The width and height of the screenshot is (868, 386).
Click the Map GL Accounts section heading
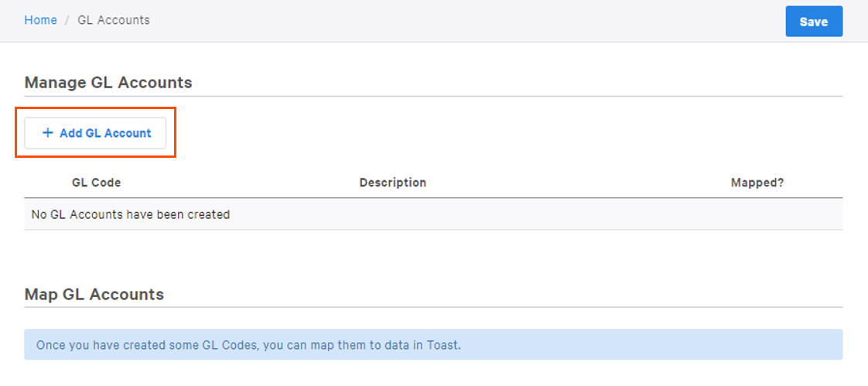click(94, 294)
